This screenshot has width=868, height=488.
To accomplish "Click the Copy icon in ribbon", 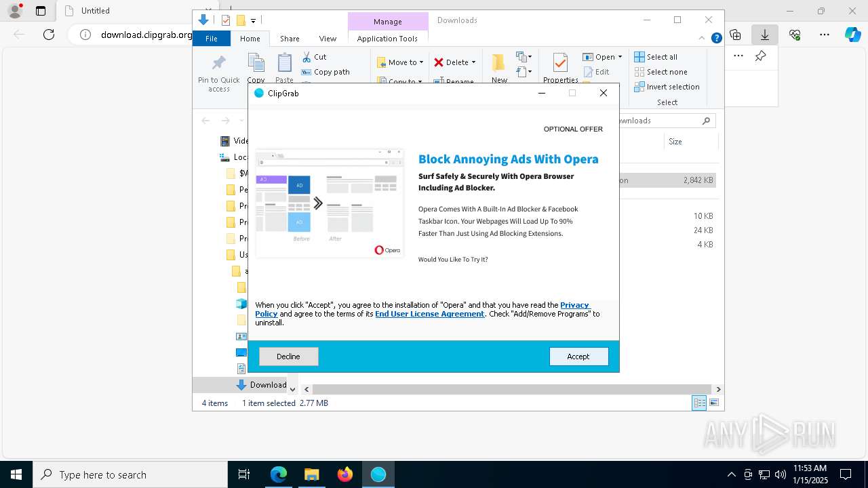I will [x=256, y=62].
